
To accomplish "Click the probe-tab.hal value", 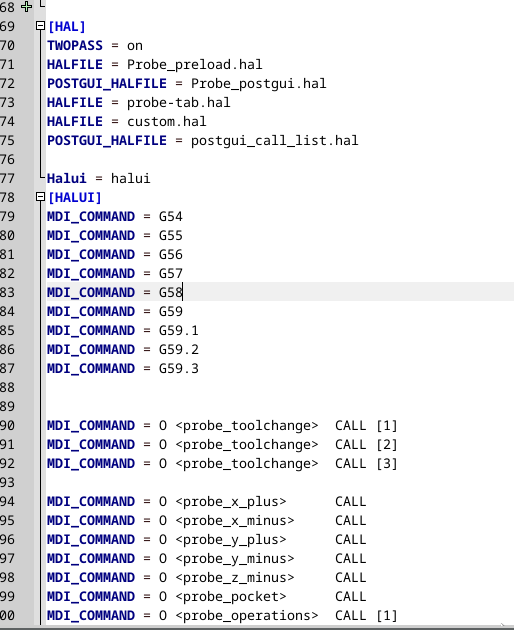I will click(x=178, y=102).
